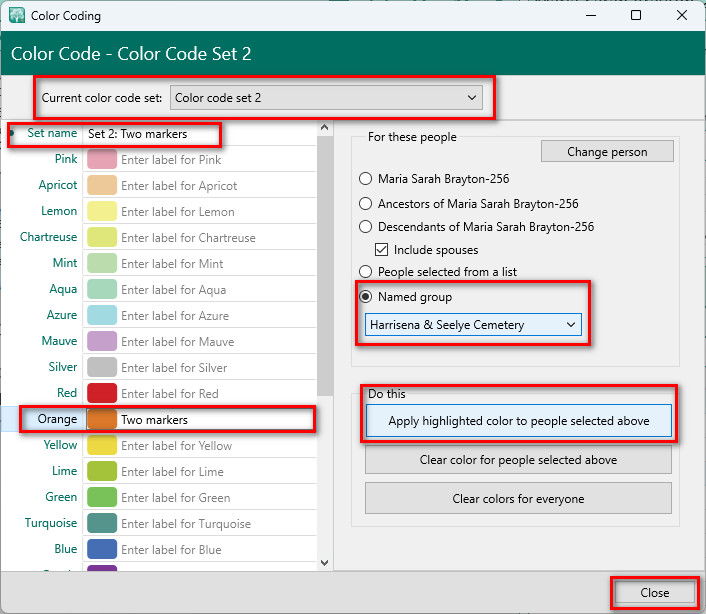Click the Turquoise row name label

click(51, 523)
